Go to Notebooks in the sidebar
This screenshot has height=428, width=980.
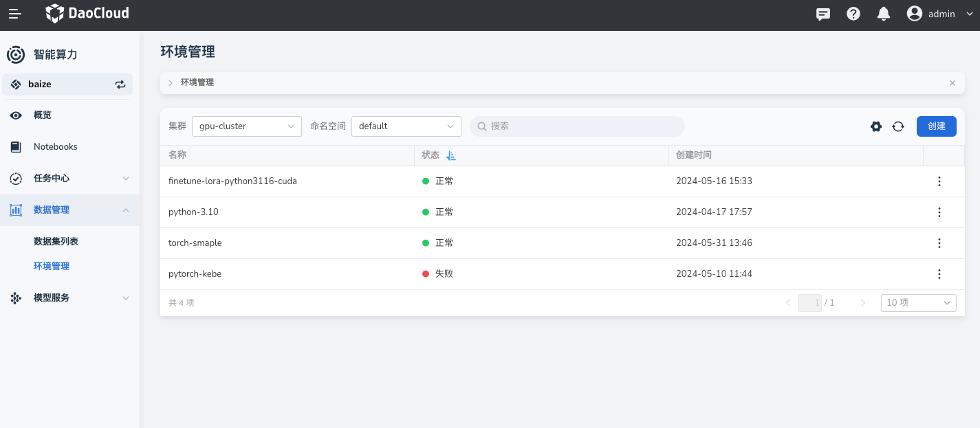coord(55,146)
